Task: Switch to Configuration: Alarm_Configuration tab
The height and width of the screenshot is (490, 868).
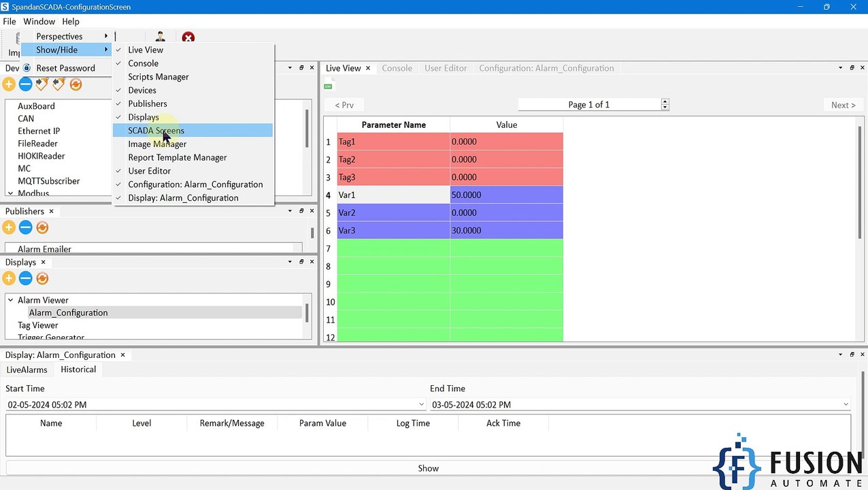Action: click(x=546, y=68)
